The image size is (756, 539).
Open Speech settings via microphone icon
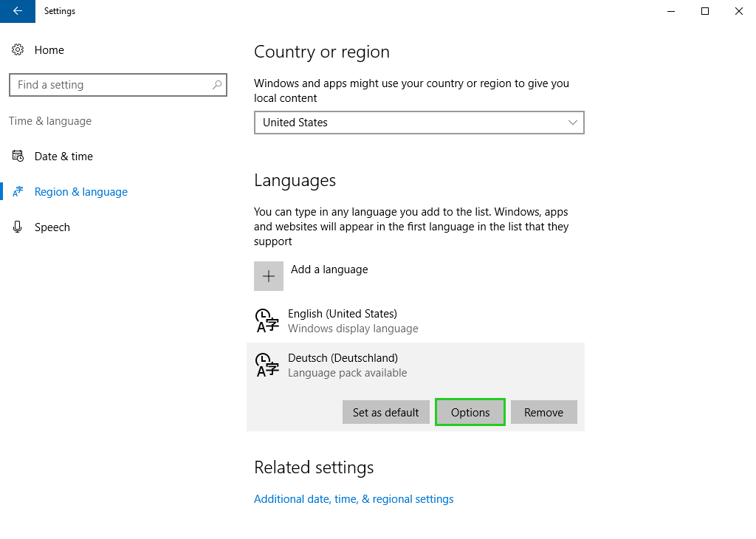pos(17,227)
